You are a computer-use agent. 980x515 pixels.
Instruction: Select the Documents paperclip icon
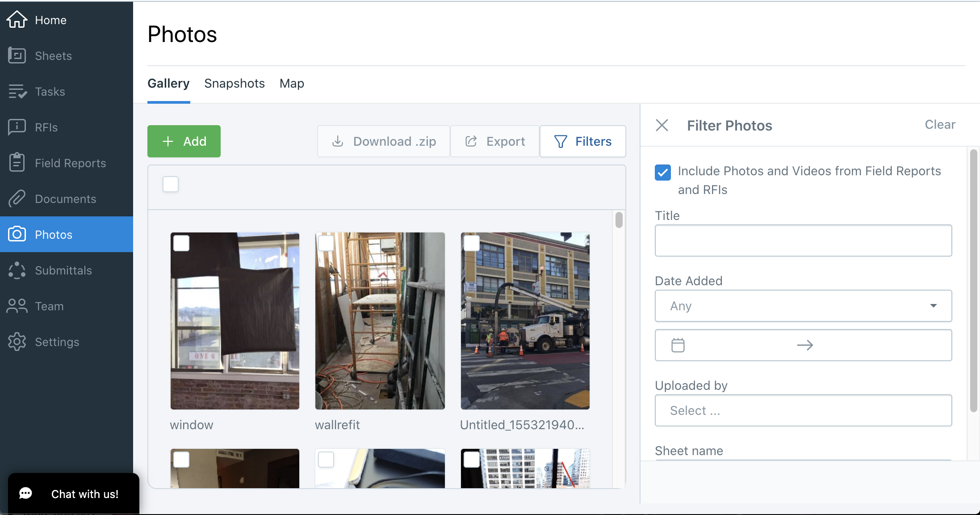pos(17,198)
